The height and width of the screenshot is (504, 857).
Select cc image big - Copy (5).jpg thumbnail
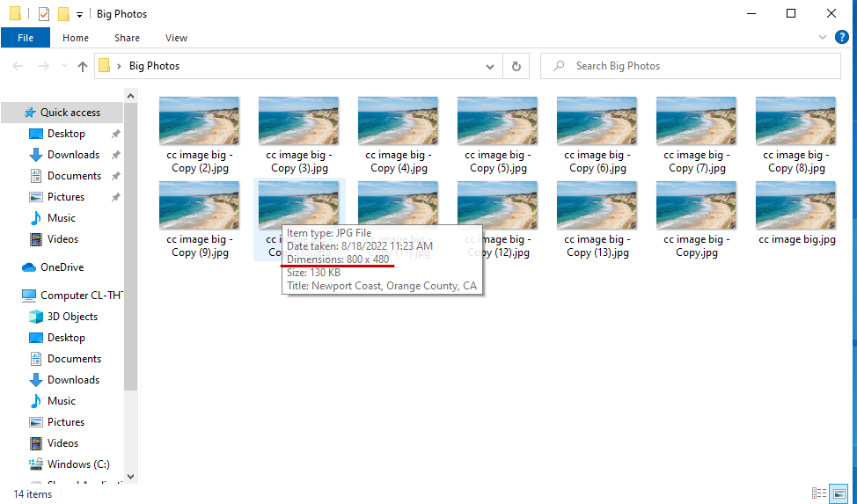496,121
